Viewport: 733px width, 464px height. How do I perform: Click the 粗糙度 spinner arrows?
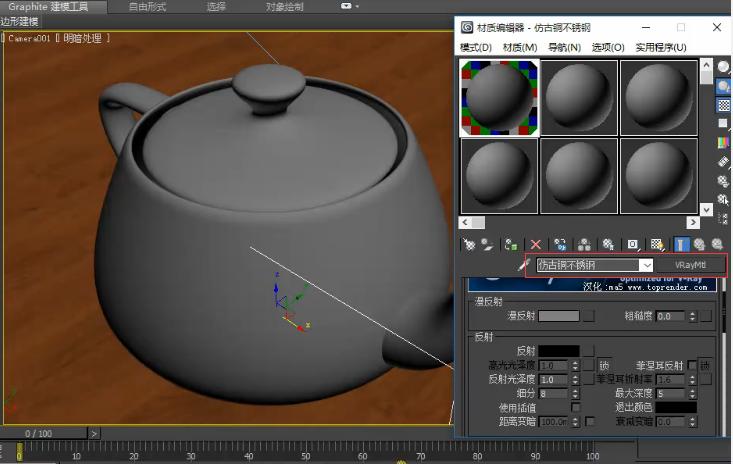pos(692,316)
